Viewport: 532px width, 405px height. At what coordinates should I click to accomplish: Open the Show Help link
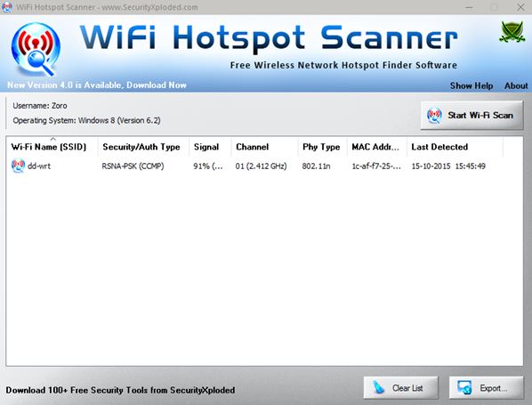pyautogui.click(x=472, y=85)
